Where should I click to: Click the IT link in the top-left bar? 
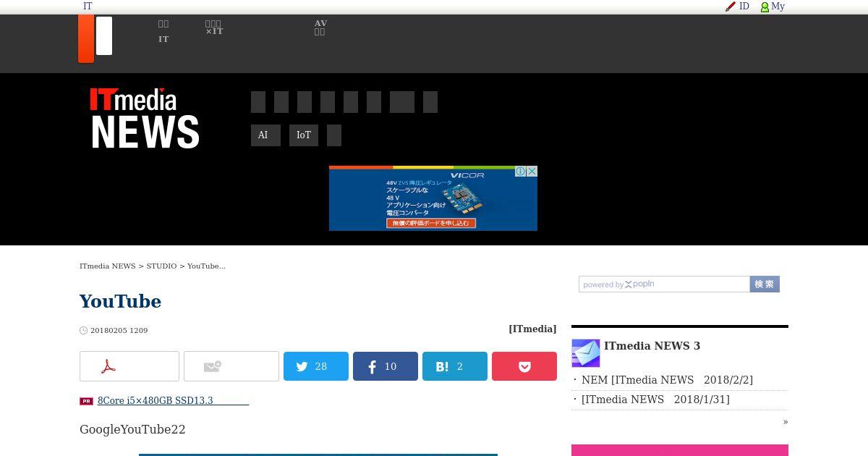click(x=88, y=7)
